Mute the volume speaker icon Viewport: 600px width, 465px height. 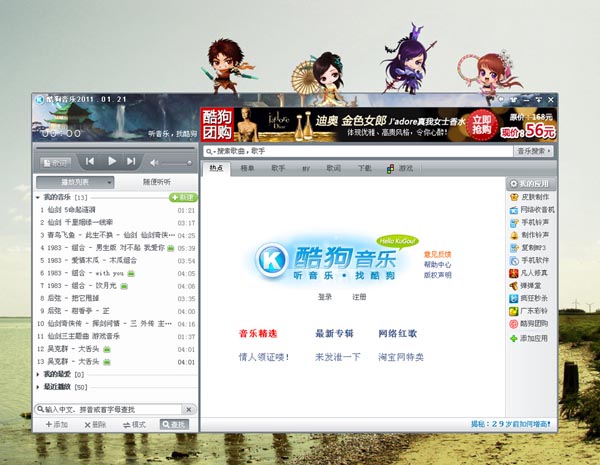tap(154, 163)
